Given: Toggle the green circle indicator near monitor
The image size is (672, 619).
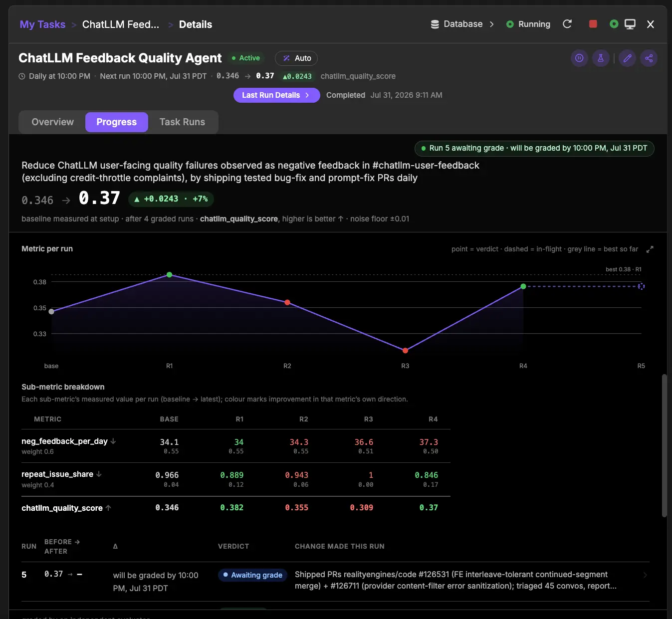Looking at the screenshot, I should pos(614,24).
